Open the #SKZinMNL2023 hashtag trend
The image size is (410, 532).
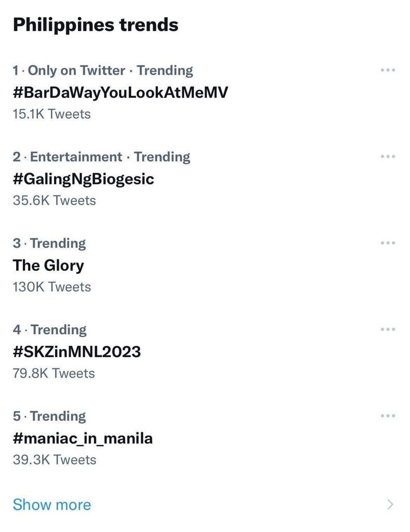click(x=77, y=352)
